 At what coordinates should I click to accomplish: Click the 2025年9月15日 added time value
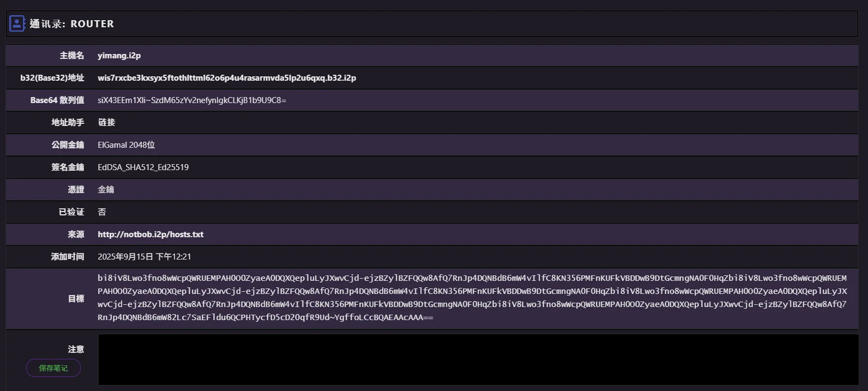point(144,257)
